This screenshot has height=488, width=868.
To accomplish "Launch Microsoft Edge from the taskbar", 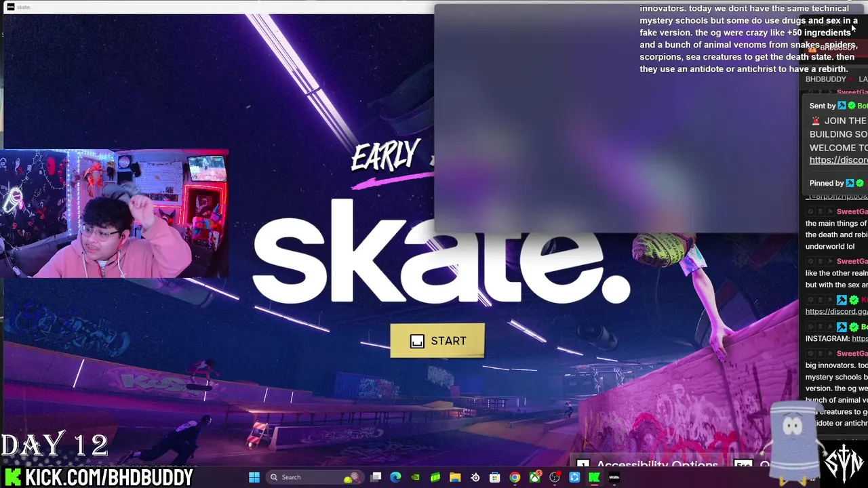I will click(395, 477).
